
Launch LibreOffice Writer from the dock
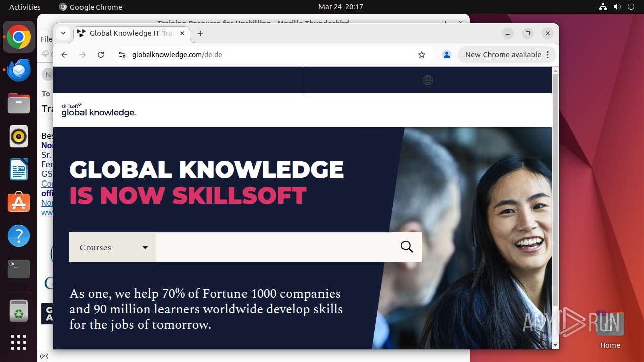click(19, 169)
